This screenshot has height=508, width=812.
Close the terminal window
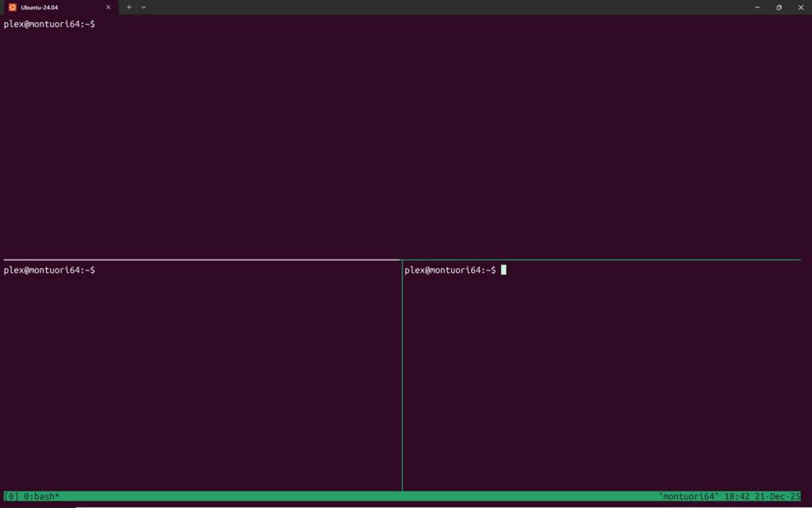point(801,7)
